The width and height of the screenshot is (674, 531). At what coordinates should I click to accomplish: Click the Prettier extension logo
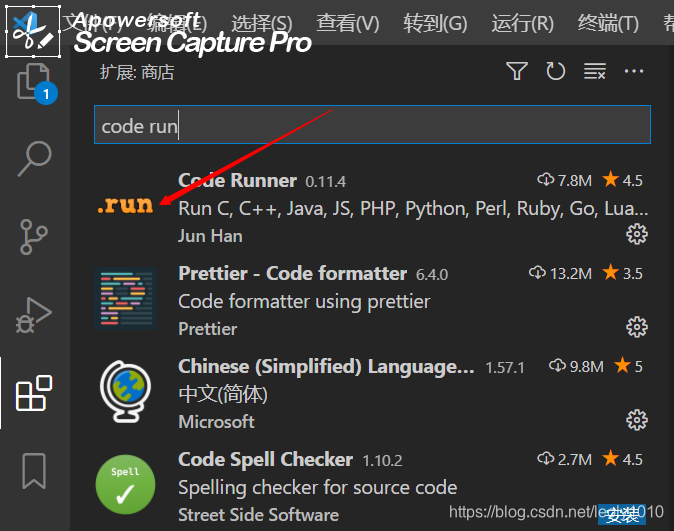tap(126, 298)
